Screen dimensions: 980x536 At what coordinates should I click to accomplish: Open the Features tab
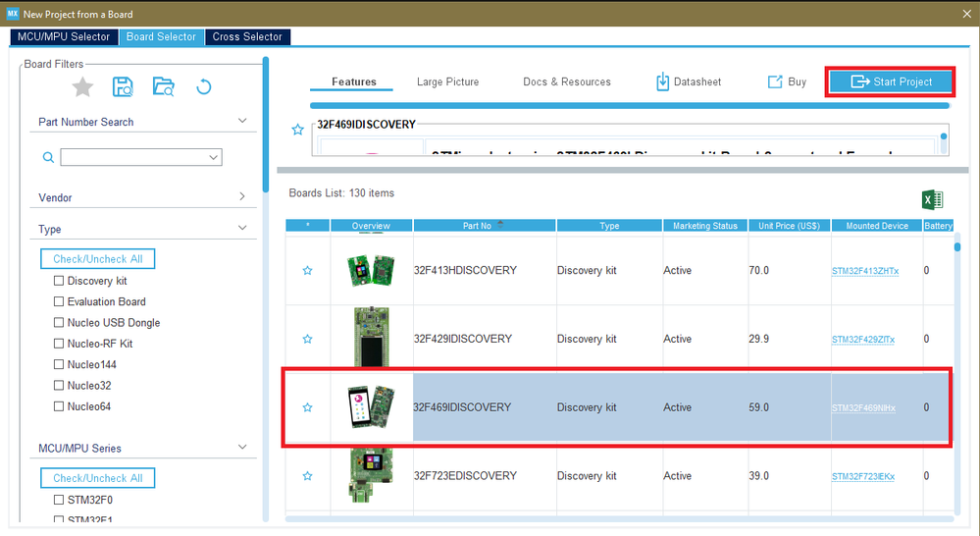[x=354, y=81]
